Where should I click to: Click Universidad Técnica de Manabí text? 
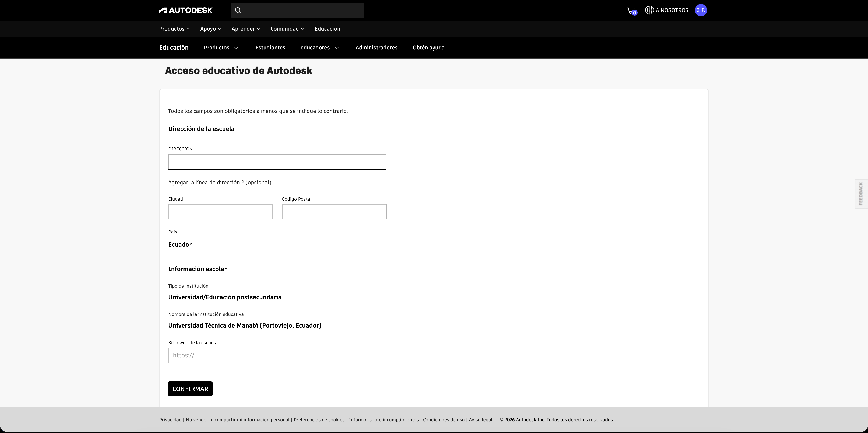click(245, 325)
